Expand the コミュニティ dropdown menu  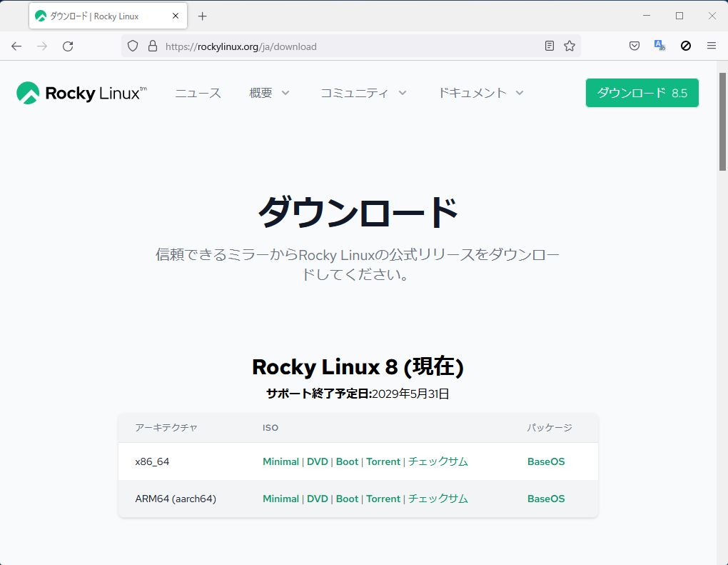[x=363, y=93]
